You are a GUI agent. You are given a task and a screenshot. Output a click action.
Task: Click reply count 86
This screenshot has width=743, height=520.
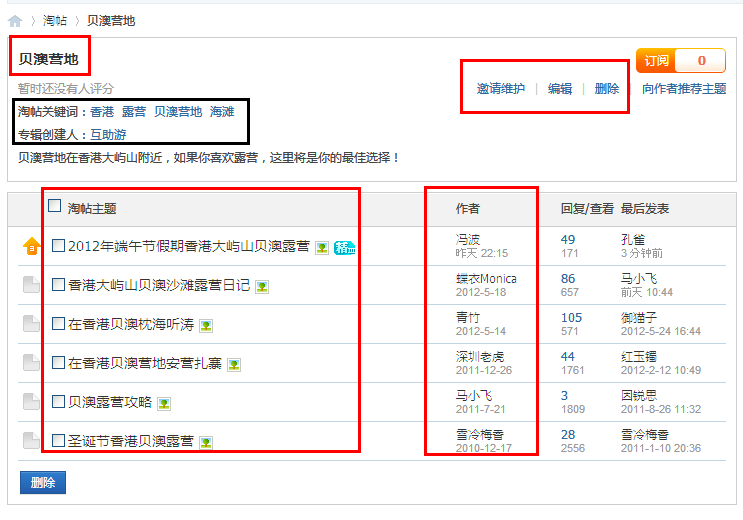pos(568,279)
